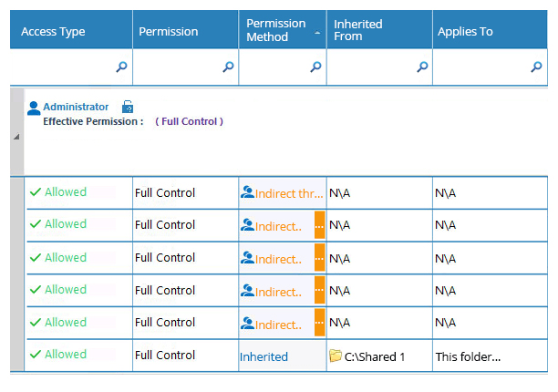The height and width of the screenshot is (392, 558).
Task: Click search icon in Permission filter
Action: (228, 67)
